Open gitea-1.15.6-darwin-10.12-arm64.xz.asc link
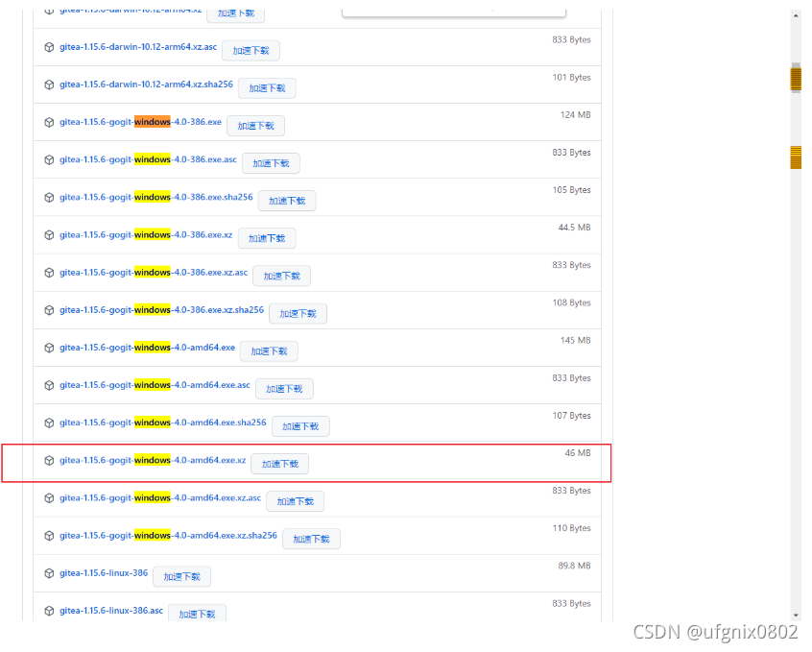This screenshot has height=652, width=812. 138,47
